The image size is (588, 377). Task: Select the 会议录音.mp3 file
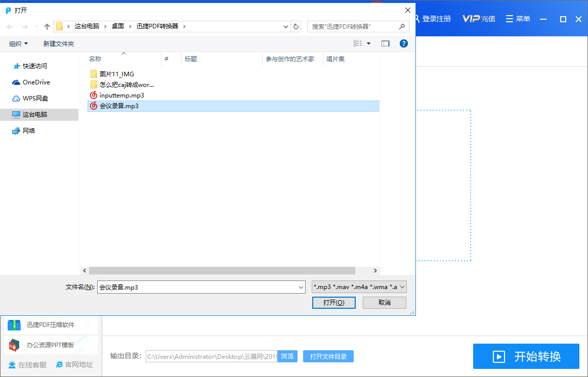point(233,106)
